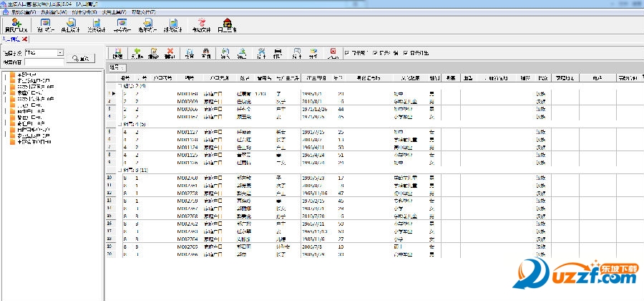This screenshot has height=301, width=644.
Task: Open the design tools wrench icon
Action: (261, 52)
